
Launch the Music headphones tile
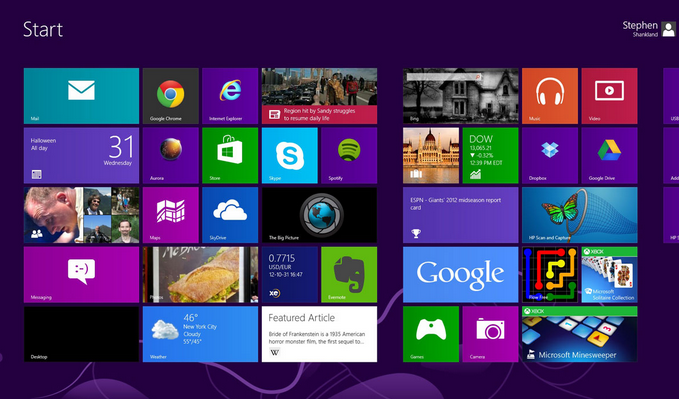tap(550, 96)
